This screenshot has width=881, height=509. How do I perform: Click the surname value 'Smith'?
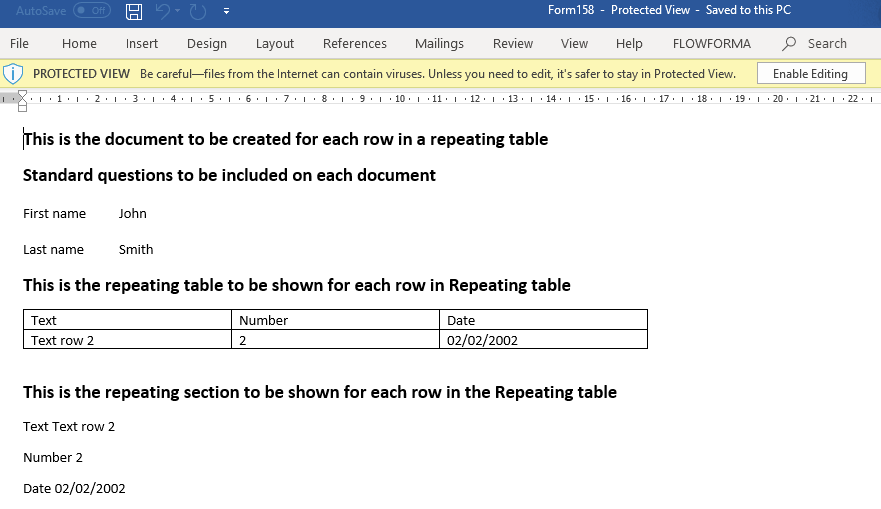(136, 249)
